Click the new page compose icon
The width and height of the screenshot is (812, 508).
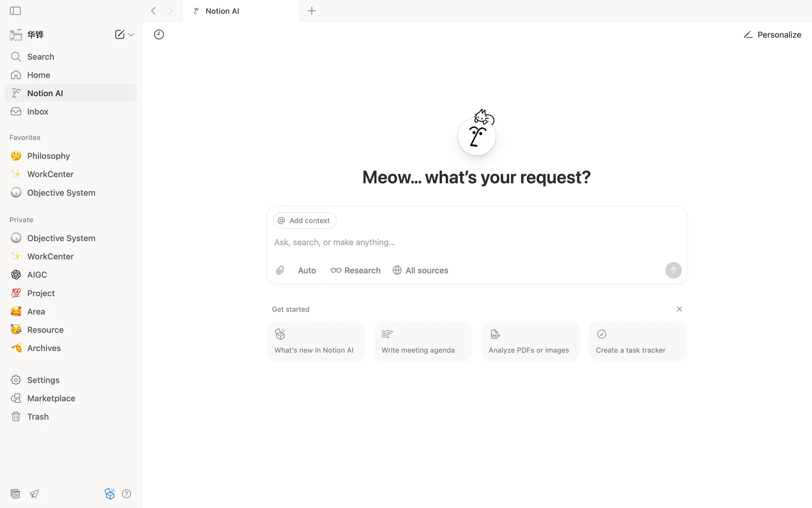click(x=119, y=35)
